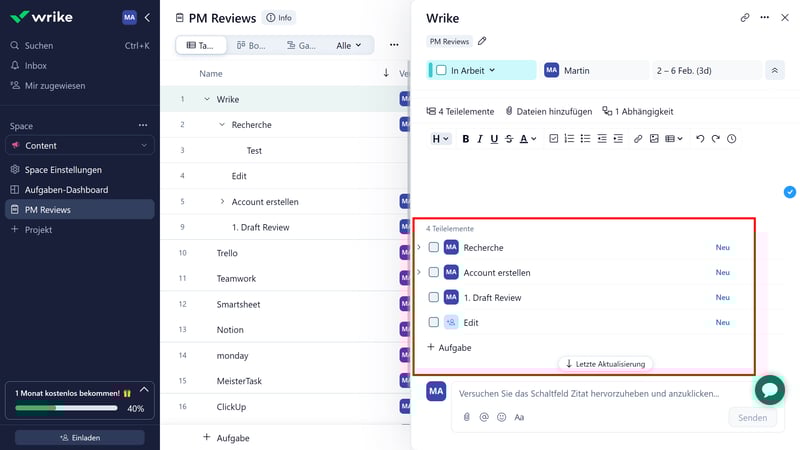Check the Account erstellen subtask checkbox
The height and width of the screenshot is (450, 800).
(433, 272)
